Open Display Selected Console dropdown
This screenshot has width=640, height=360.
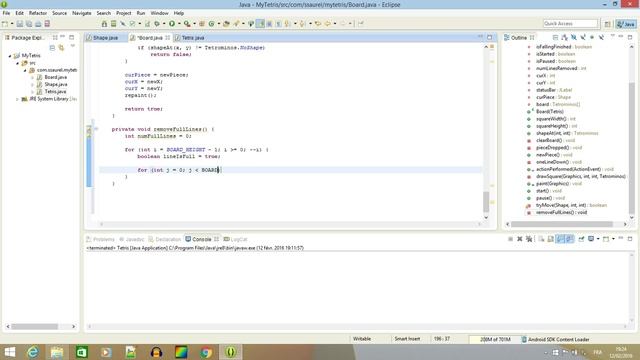tap(598, 239)
